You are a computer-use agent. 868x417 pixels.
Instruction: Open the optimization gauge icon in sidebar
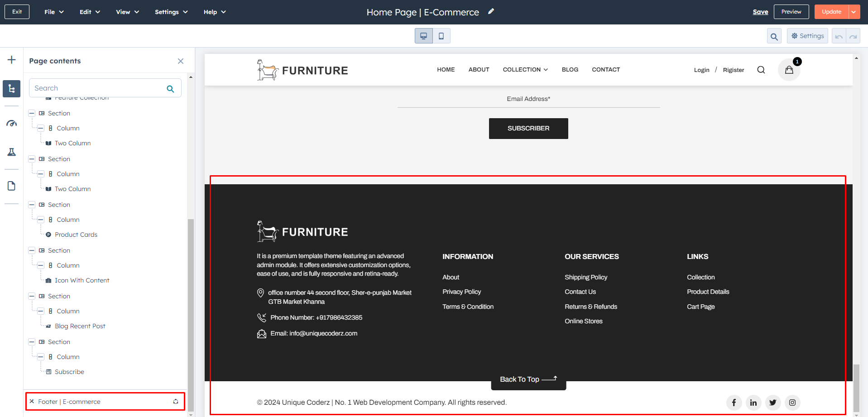(12, 123)
